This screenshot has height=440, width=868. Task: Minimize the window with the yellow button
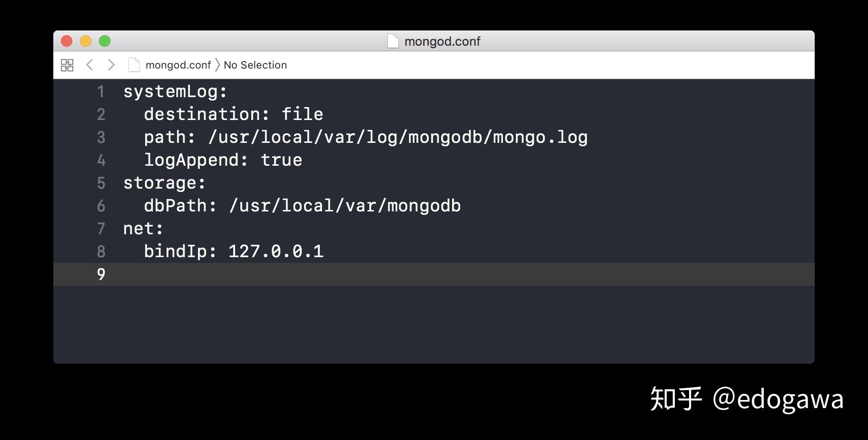[x=86, y=41]
